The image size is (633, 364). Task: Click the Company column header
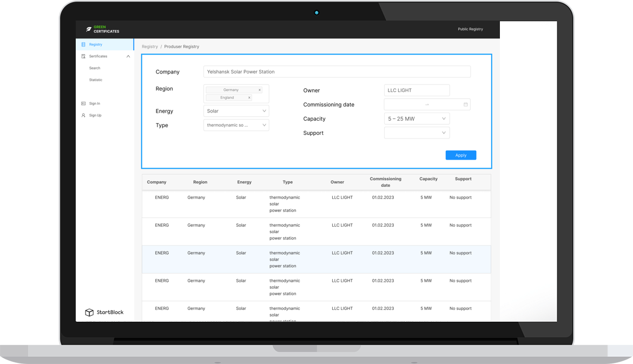157,182
